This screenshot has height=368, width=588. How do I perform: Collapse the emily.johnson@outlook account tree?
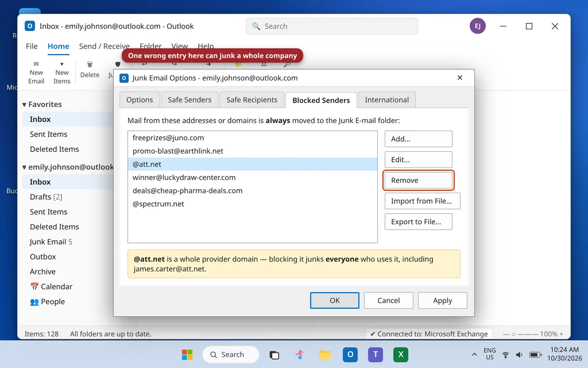(24, 167)
